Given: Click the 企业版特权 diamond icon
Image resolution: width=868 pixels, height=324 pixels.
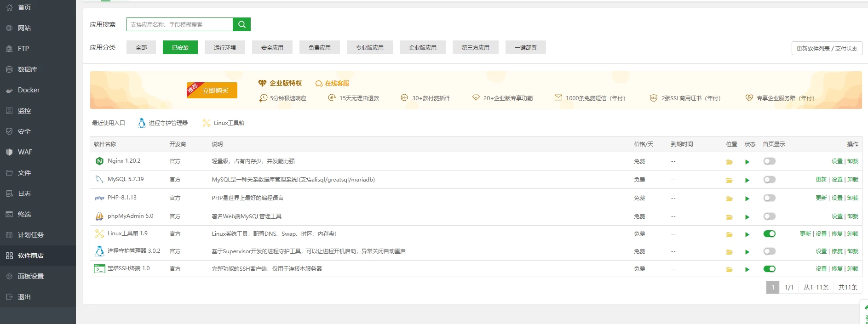Looking at the screenshot, I should pos(262,83).
